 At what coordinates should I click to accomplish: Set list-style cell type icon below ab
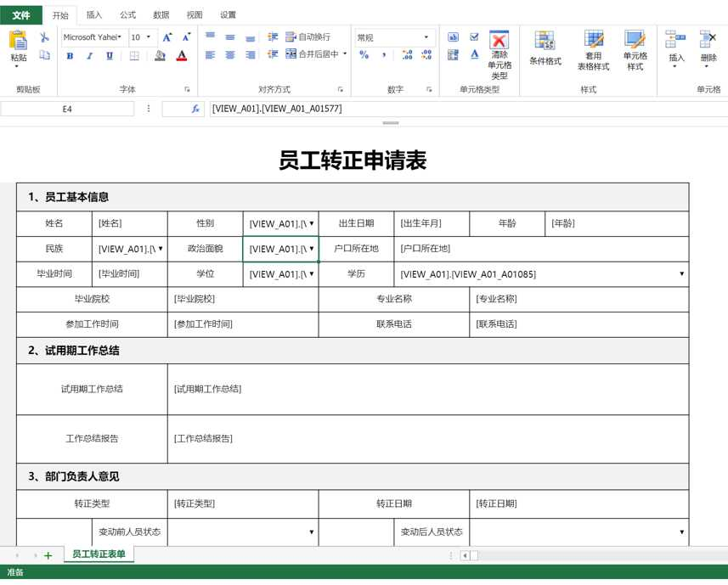pyautogui.click(x=453, y=54)
